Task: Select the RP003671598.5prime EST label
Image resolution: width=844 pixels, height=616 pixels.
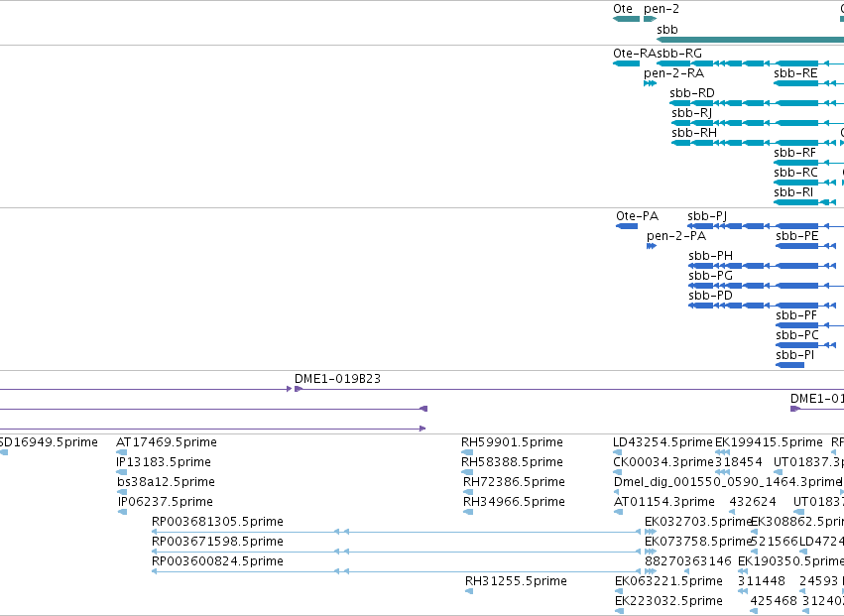Action: coord(217,542)
